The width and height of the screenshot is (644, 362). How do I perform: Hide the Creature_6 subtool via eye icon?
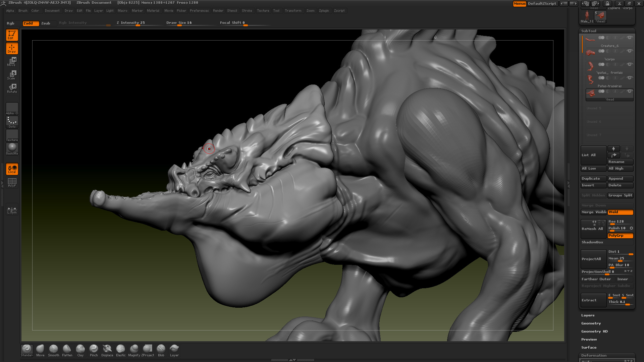[630, 38]
